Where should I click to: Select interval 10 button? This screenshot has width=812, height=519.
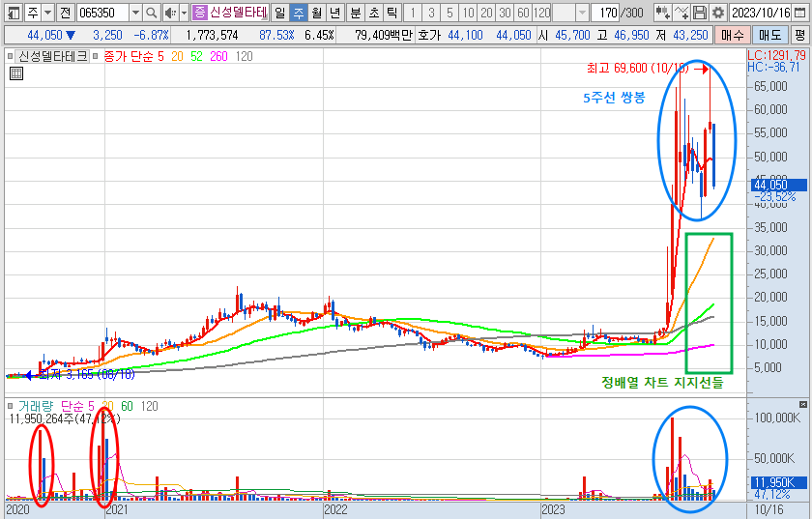click(468, 13)
